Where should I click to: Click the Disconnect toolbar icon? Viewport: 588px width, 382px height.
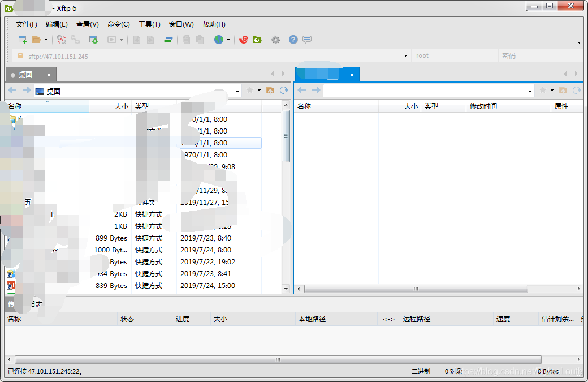click(x=62, y=40)
